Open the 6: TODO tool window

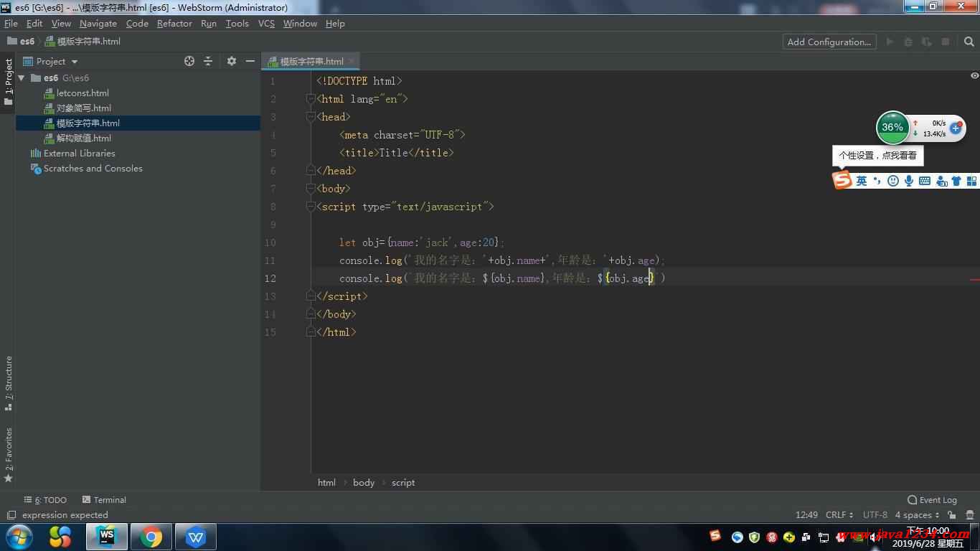(x=45, y=500)
